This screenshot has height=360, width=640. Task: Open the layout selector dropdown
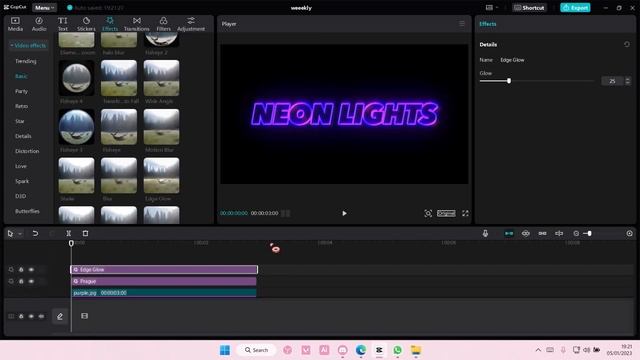coord(492,7)
